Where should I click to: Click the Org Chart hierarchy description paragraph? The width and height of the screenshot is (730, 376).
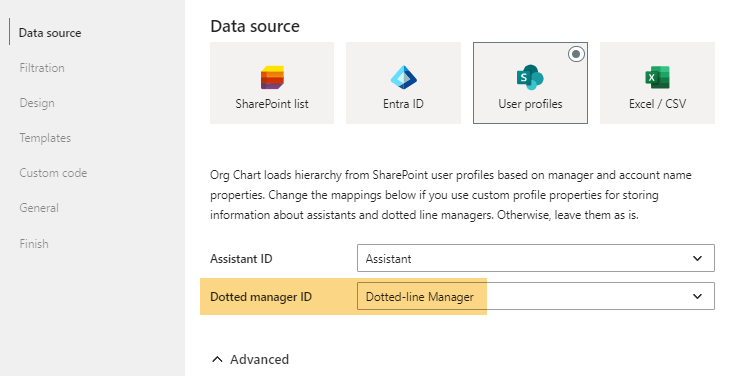(x=451, y=195)
